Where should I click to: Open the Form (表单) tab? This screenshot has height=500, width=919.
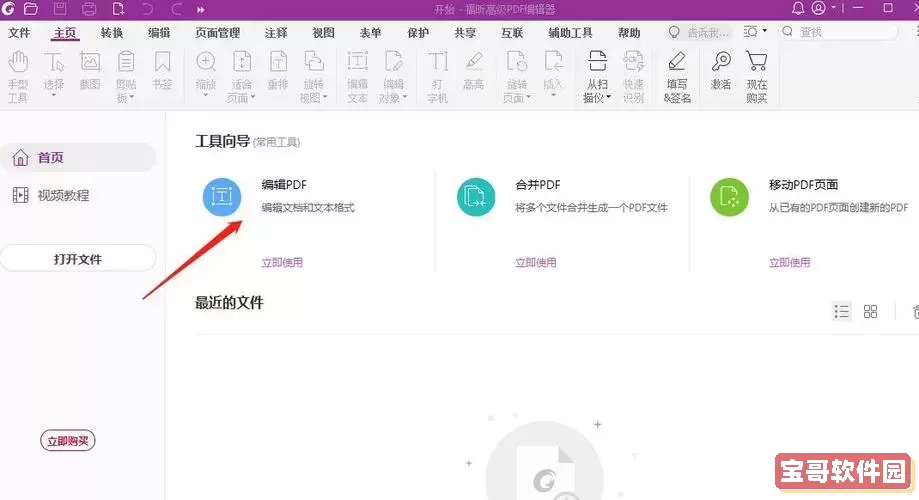370,33
